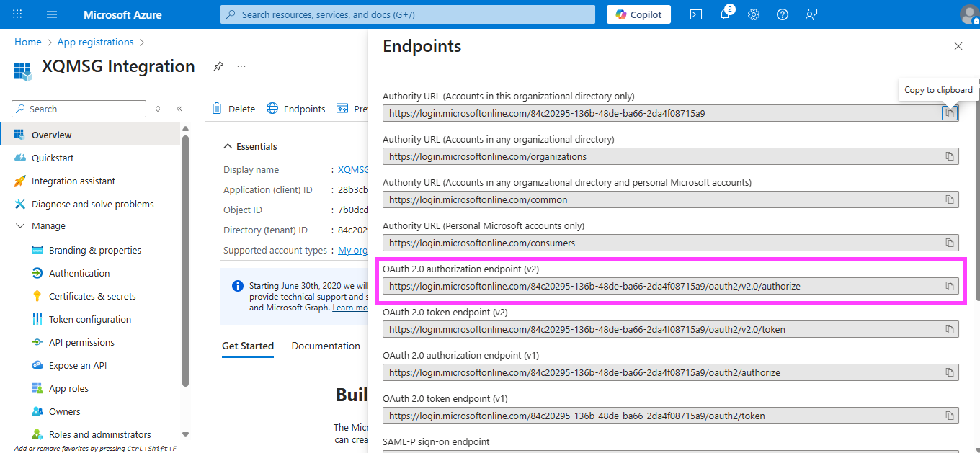
Task: Open API permissions in the sidebar
Action: 81,342
